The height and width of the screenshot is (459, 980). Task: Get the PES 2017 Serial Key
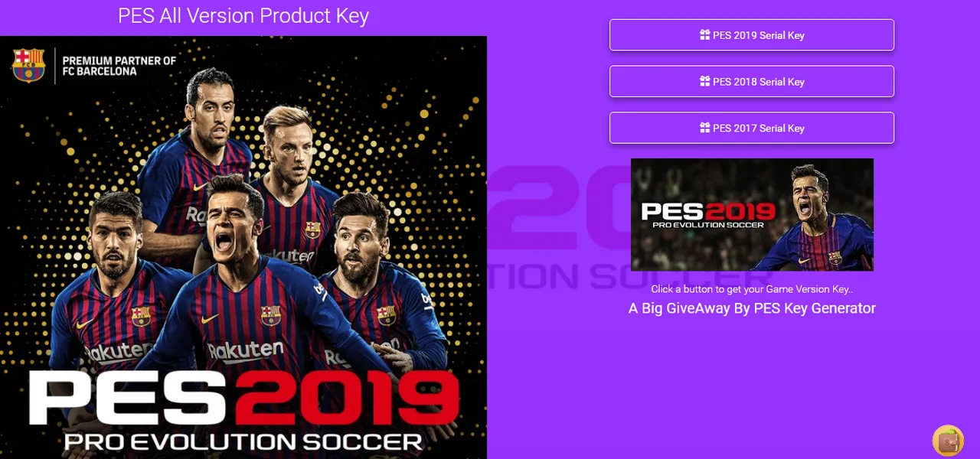[752, 128]
